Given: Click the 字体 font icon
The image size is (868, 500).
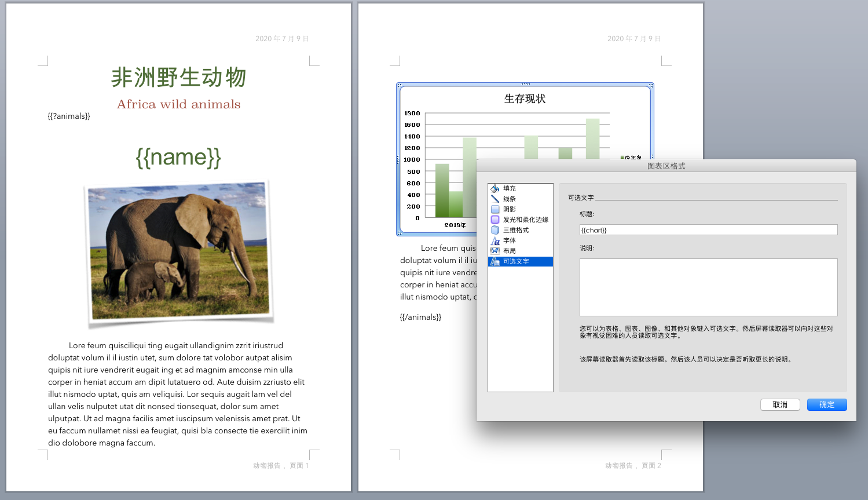Looking at the screenshot, I should (x=495, y=240).
